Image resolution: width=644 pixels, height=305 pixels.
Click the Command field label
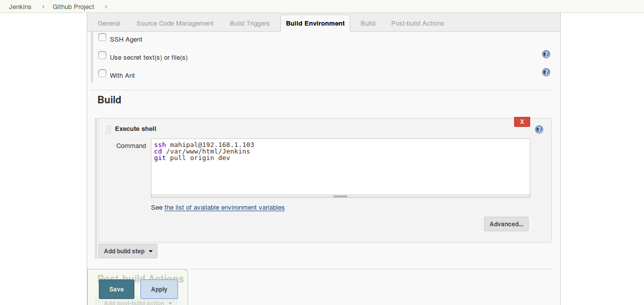131,146
